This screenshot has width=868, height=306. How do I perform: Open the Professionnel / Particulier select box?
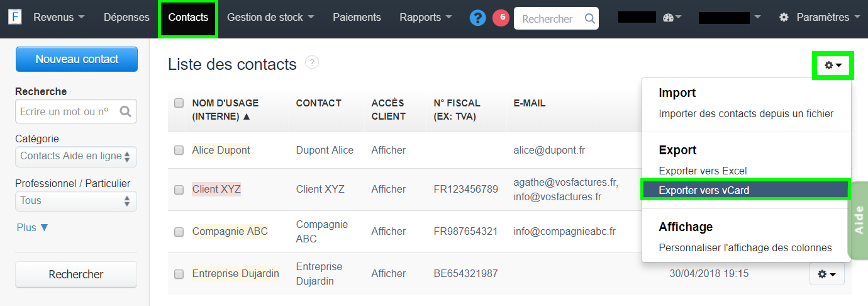76,201
